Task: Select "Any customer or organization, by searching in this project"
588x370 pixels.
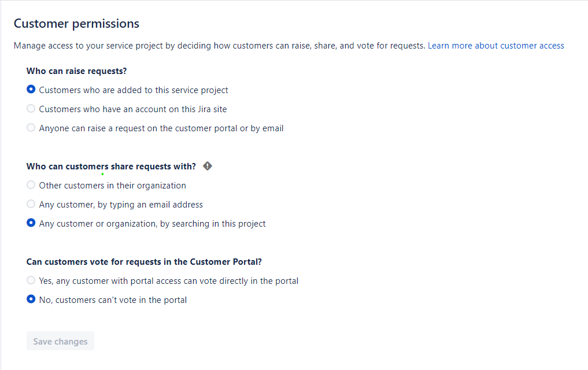Action: point(31,223)
